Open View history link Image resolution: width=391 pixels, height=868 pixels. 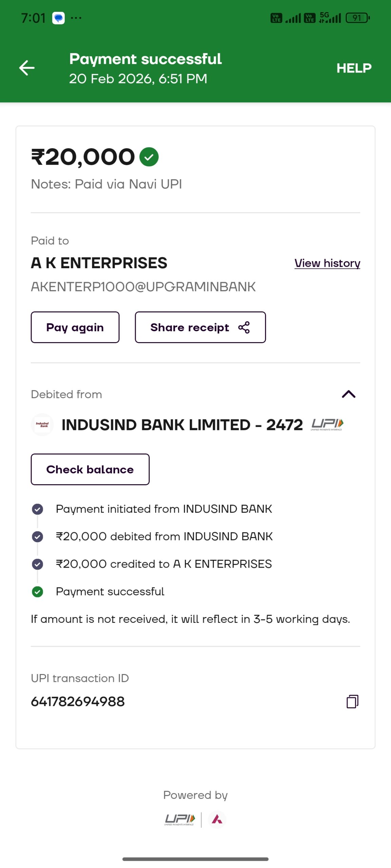coord(327,263)
